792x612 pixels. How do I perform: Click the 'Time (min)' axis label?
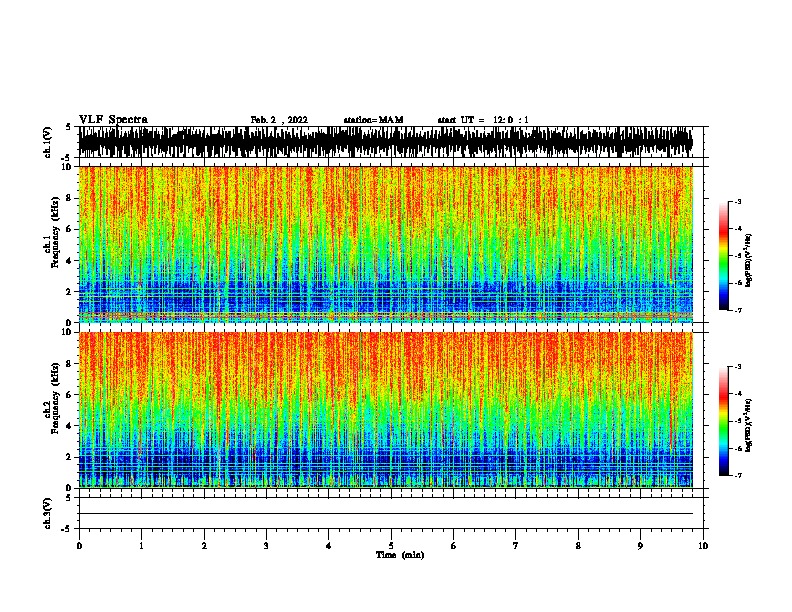400,555
